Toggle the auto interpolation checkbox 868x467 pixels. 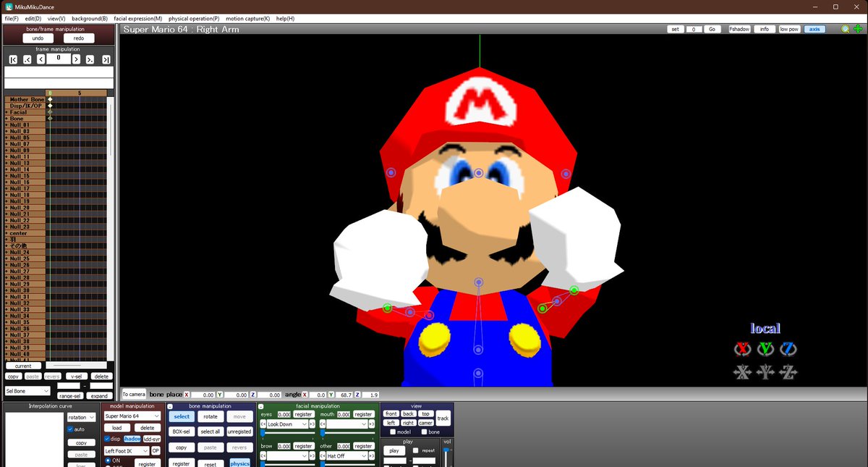(x=70, y=429)
